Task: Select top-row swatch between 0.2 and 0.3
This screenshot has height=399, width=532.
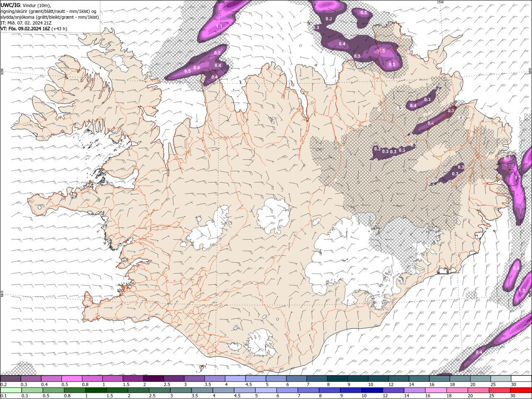Action: click(x=10, y=379)
